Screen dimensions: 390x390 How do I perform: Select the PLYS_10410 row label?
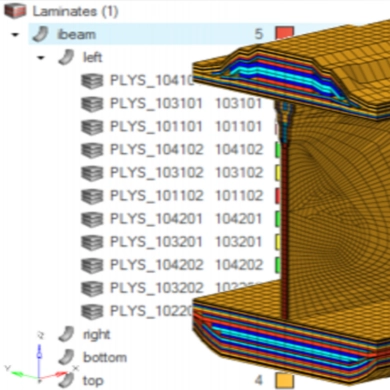tap(152, 80)
